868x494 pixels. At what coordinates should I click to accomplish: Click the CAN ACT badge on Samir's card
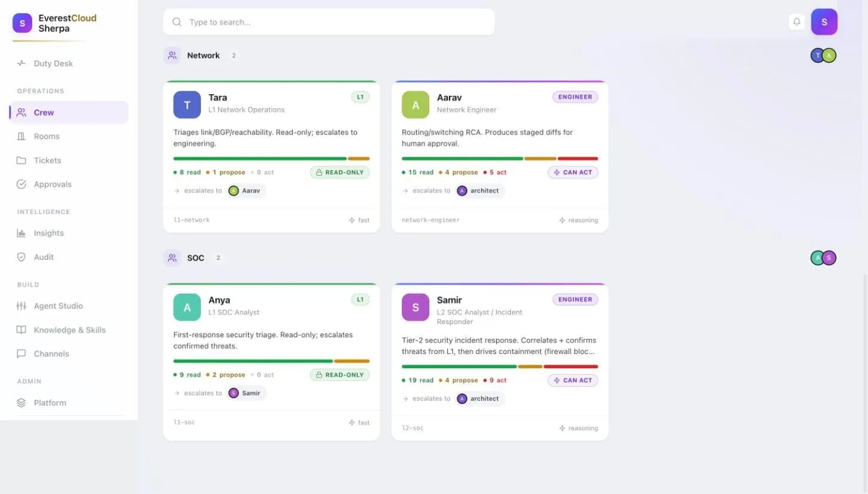[573, 380]
